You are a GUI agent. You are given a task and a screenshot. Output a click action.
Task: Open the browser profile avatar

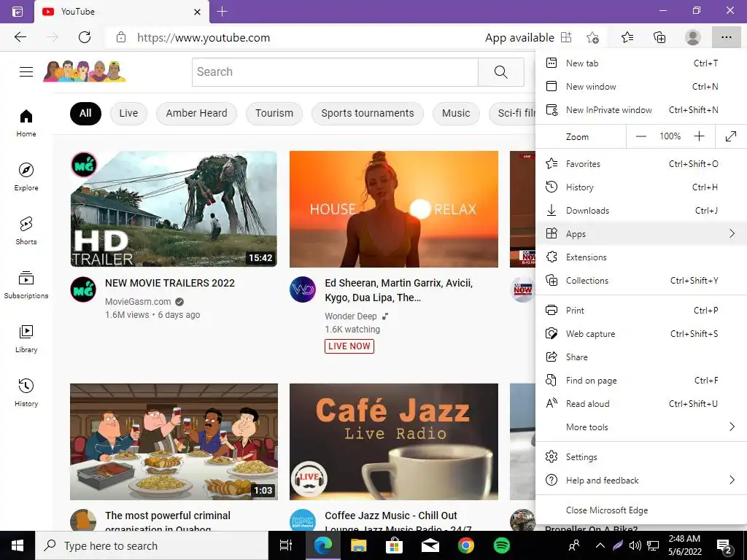click(693, 37)
